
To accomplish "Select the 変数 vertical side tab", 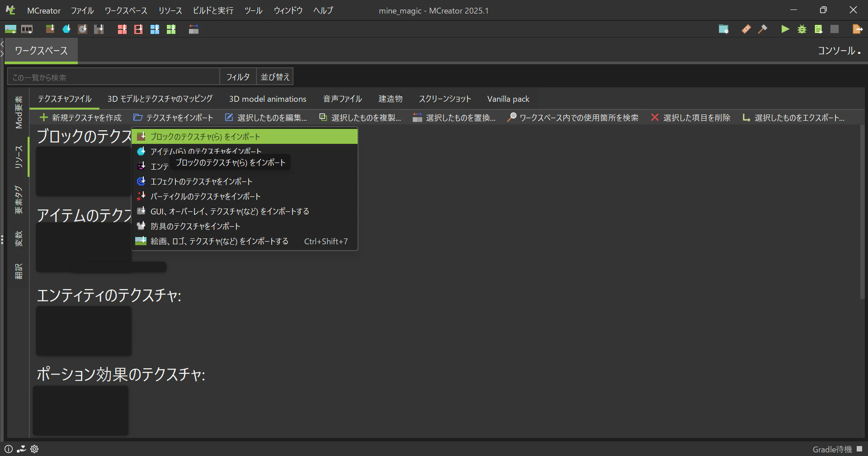I will 19,239.
